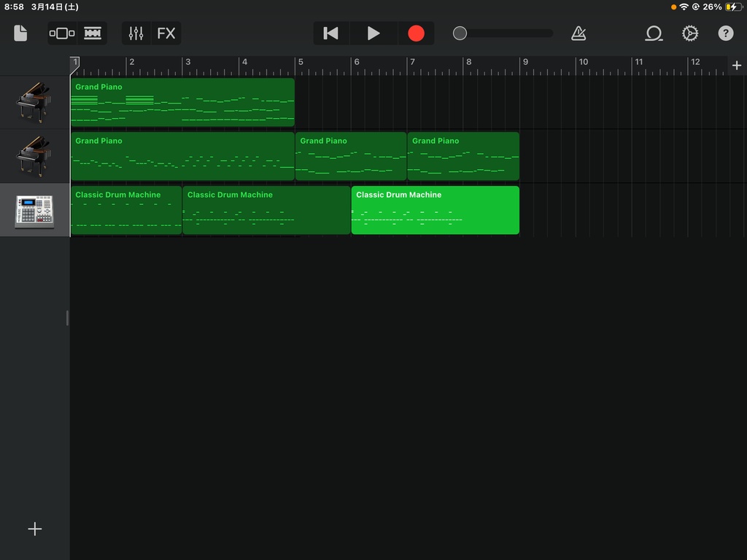Screen dimensions: 747x560
Task: Select the first Grand Piano track header
Action: pyautogui.click(x=34, y=102)
